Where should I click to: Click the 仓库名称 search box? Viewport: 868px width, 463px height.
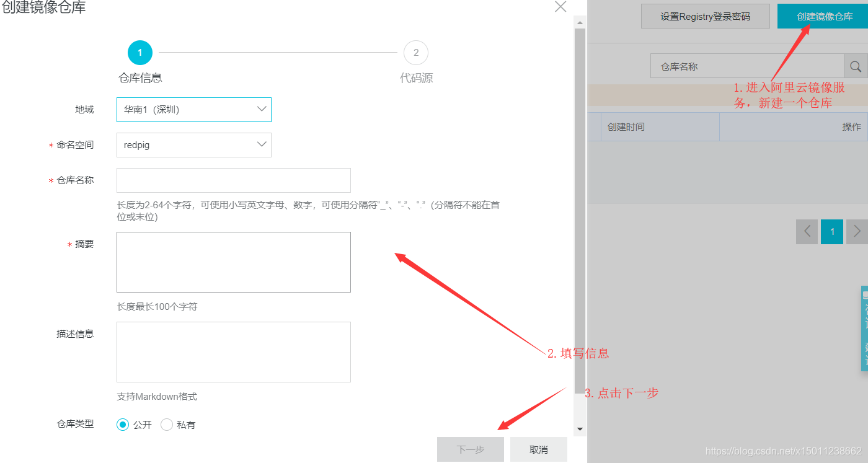click(x=747, y=66)
